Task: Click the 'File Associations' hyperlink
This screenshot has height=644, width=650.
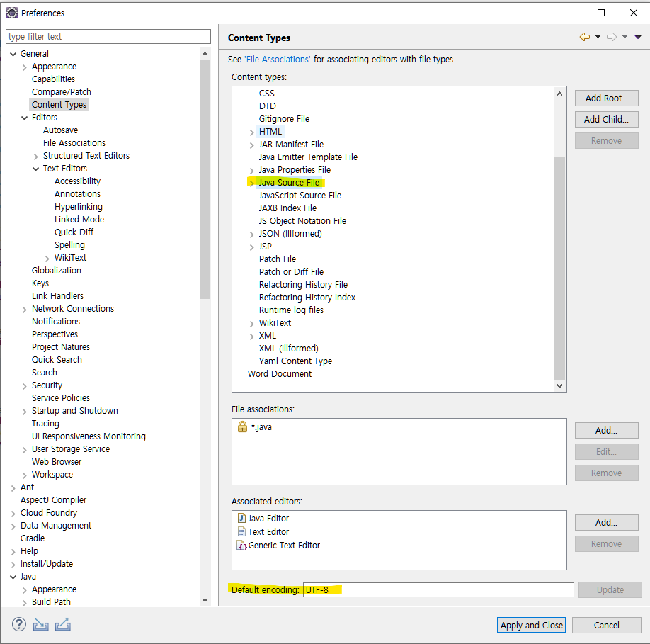Action: 278,60
